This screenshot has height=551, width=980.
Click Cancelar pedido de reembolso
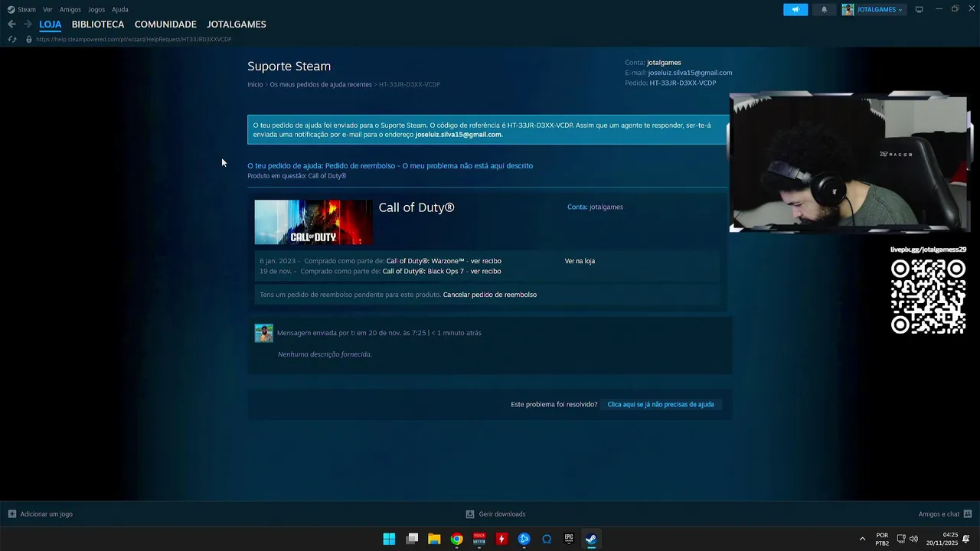pyautogui.click(x=490, y=295)
